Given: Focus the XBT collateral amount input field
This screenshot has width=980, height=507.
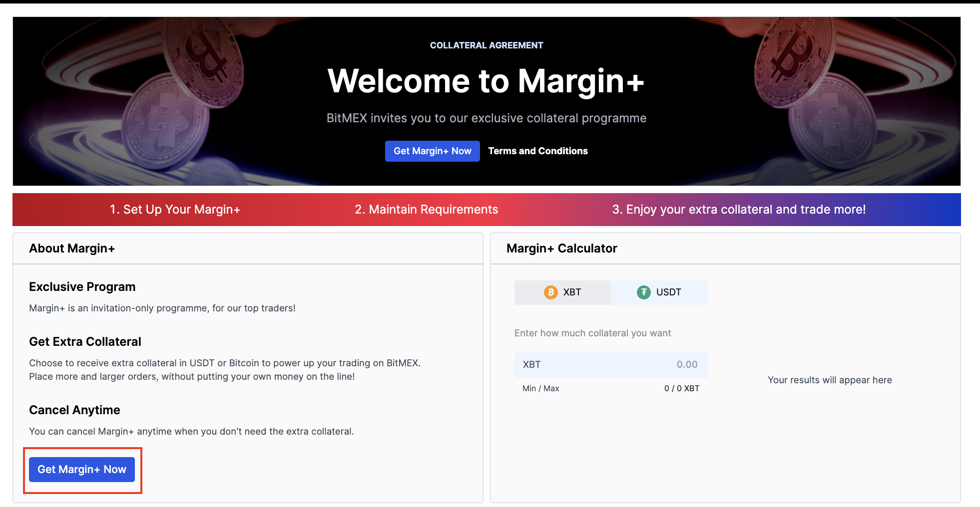Looking at the screenshot, I should 610,365.
